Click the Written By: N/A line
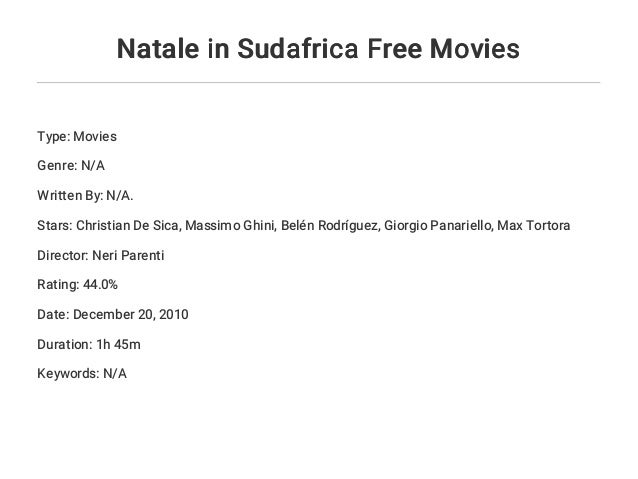The height and width of the screenshot is (479, 638). tap(85, 196)
